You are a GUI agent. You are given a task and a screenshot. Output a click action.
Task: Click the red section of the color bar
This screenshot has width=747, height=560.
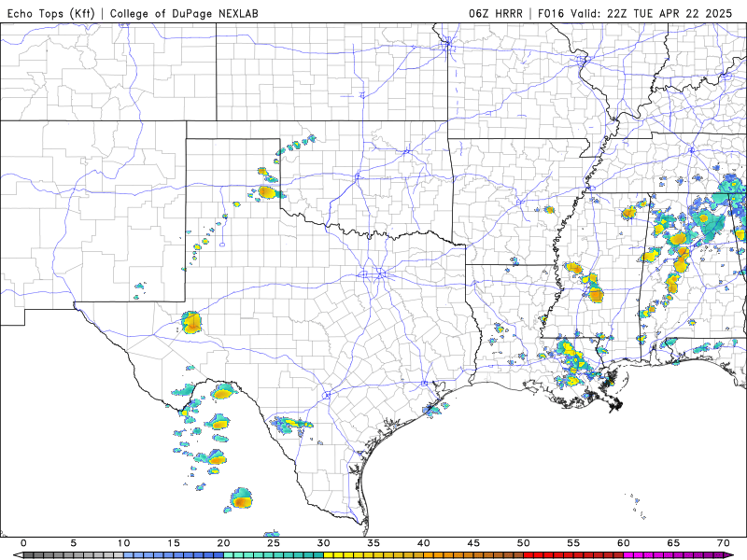(x=573, y=555)
